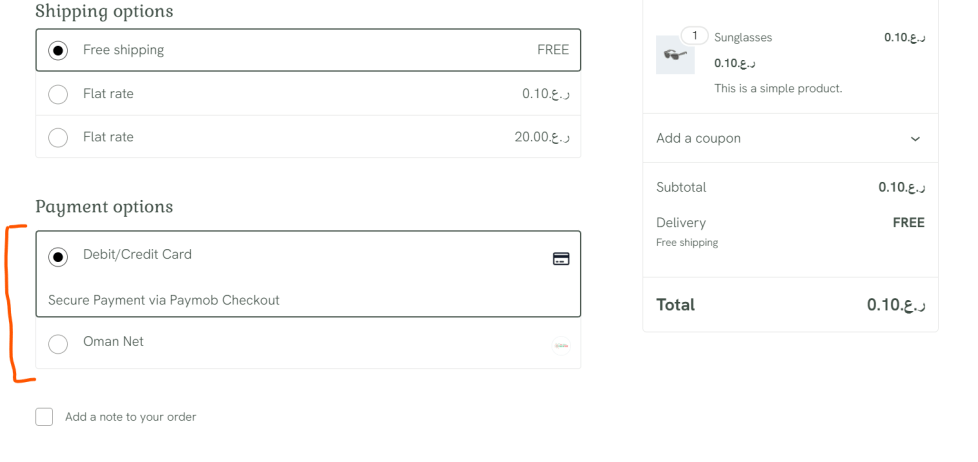Click the credit card icon
Screen dimensions: 978x462
[561, 259]
